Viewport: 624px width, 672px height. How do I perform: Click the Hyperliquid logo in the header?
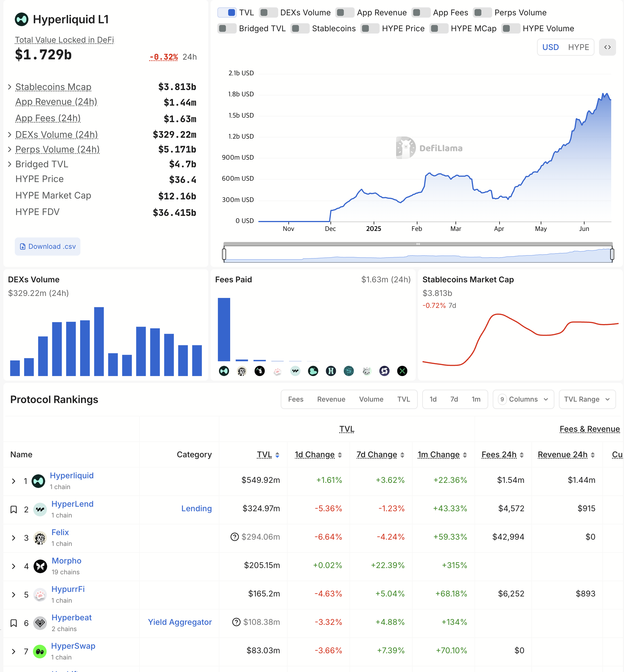22,20
